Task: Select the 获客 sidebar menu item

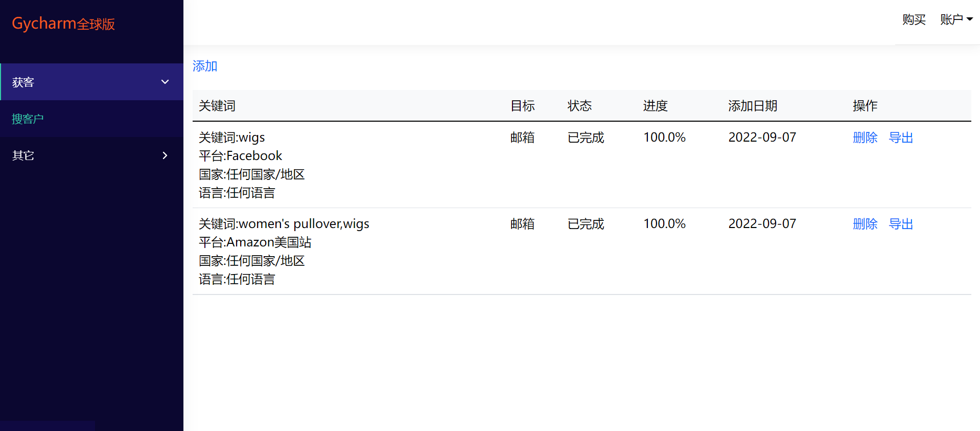Action: (x=23, y=82)
